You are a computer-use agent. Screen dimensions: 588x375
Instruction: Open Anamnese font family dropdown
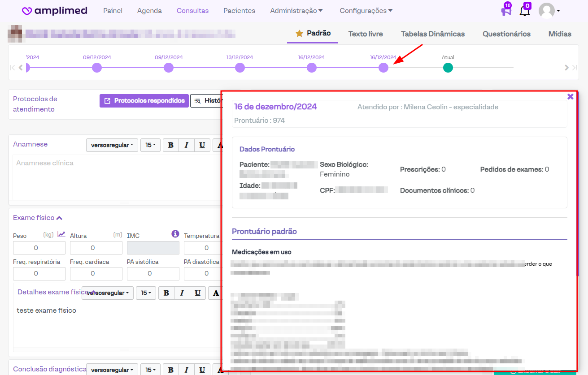[x=112, y=145]
